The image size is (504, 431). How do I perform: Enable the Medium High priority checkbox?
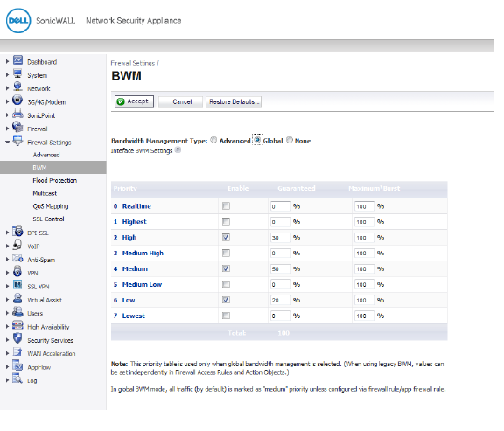227,253
